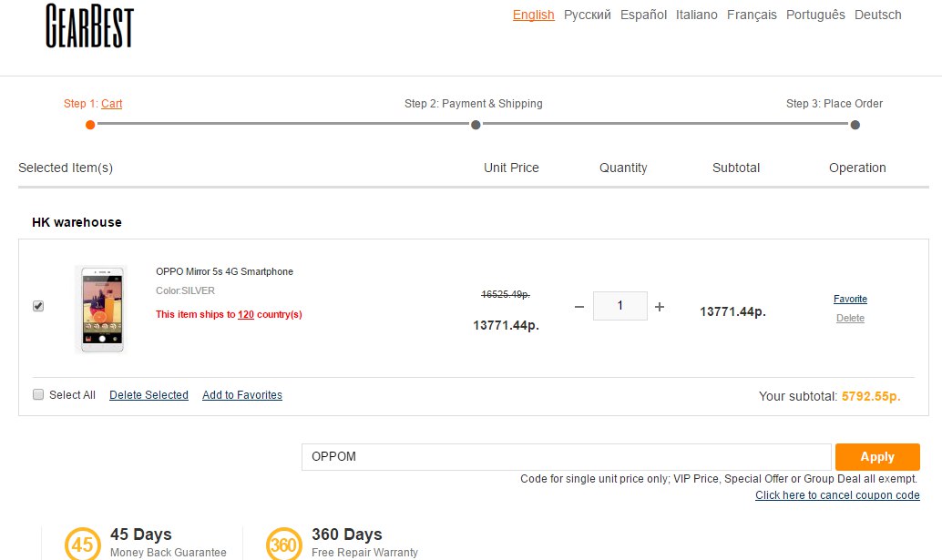Viewport: 942px width, 560px height.
Task: Decrease quantity with the minus button
Action: pyautogui.click(x=579, y=307)
